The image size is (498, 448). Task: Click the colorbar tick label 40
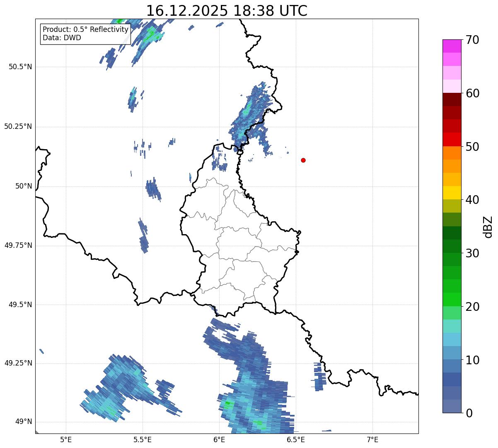(472, 200)
